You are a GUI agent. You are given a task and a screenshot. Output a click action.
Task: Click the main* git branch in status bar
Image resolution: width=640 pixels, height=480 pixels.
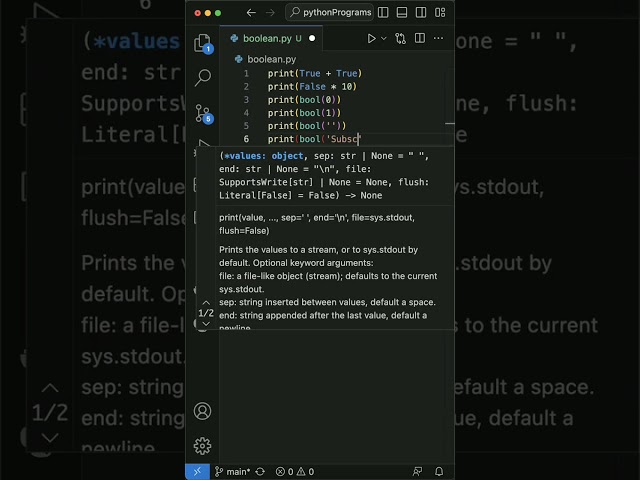[233, 472]
